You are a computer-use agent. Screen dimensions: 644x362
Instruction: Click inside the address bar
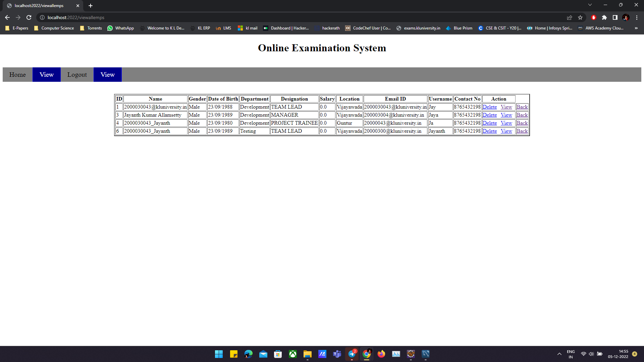tap(134, 17)
